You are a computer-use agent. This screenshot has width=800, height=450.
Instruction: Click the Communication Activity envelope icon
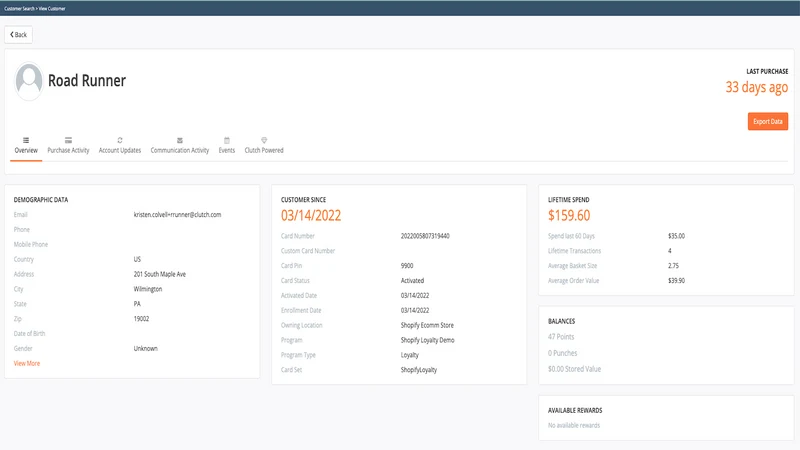point(180,140)
